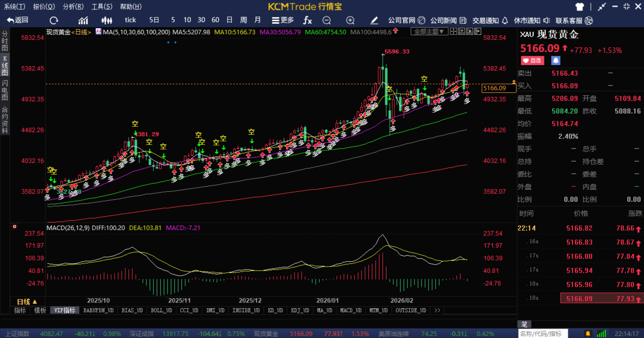The image size is (644, 338).
Task: Open the 分析(R) menu
Action: click(73, 6)
